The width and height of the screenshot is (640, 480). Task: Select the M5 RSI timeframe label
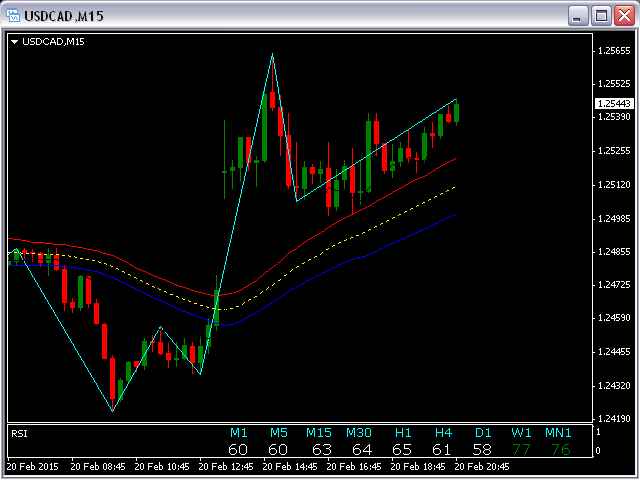[279, 433]
